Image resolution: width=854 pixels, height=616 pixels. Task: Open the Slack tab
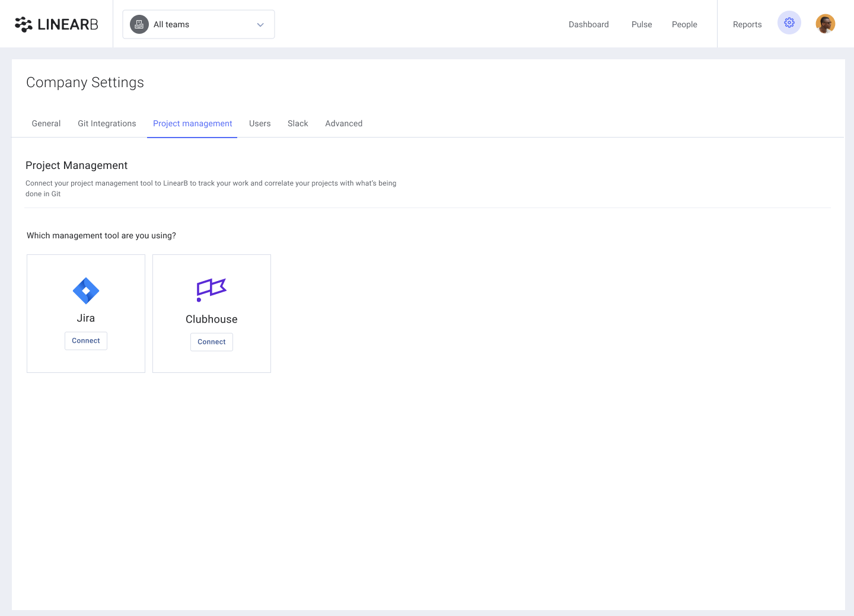(x=298, y=123)
